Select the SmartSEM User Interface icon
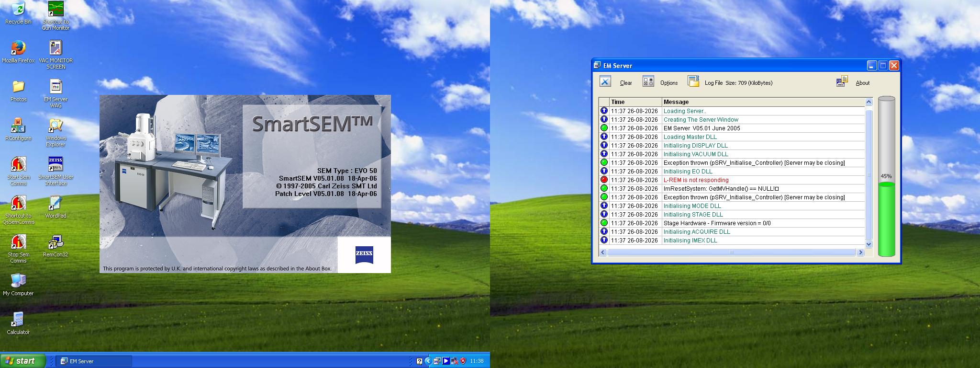Screen dimensions: 980x368 (56, 171)
